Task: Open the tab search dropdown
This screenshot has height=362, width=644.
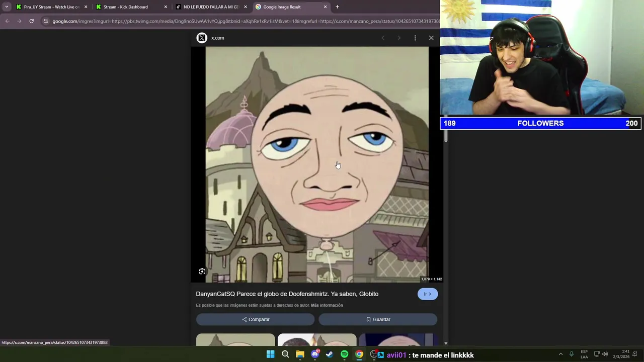Action: pyautogui.click(x=7, y=7)
